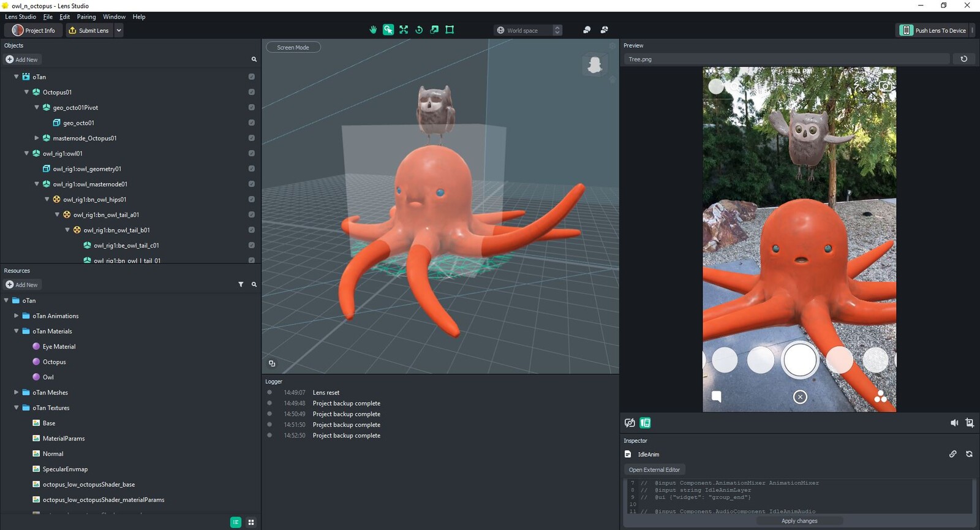Collapse the Octopus01 node

pos(26,92)
